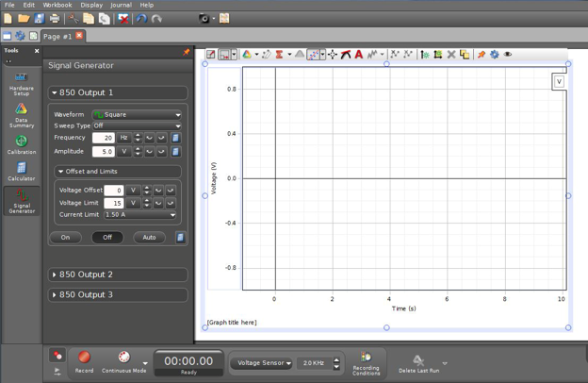Viewport: 588px width, 383px height.
Task: Click the graph properties gear icon
Action: [495, 55]
